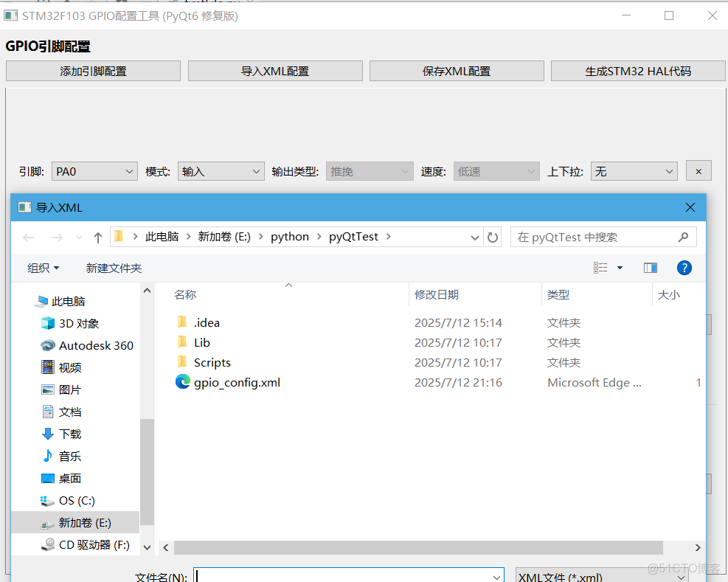Image resolution: width=728 pixels, height=582 pixels.
Task: Click the search magnifier icon
Action: click(x=682, y=237)
